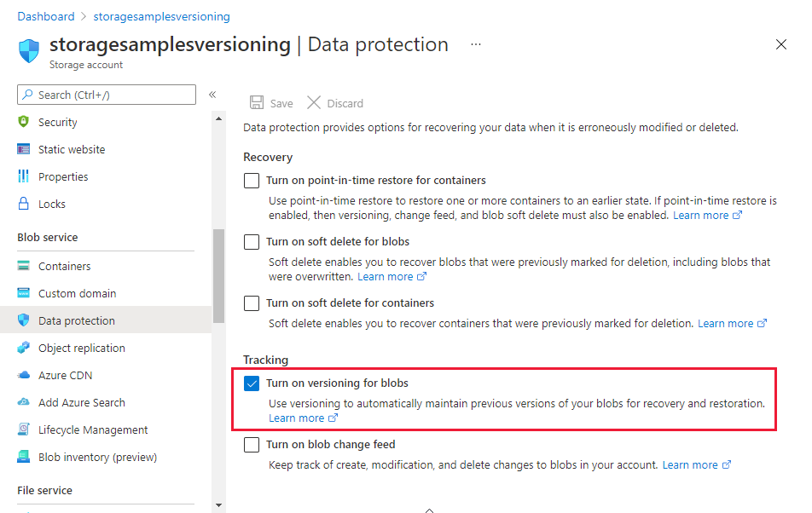
Task: Click the Azure CDN cloud icon
Action: (x=23, y=375)
